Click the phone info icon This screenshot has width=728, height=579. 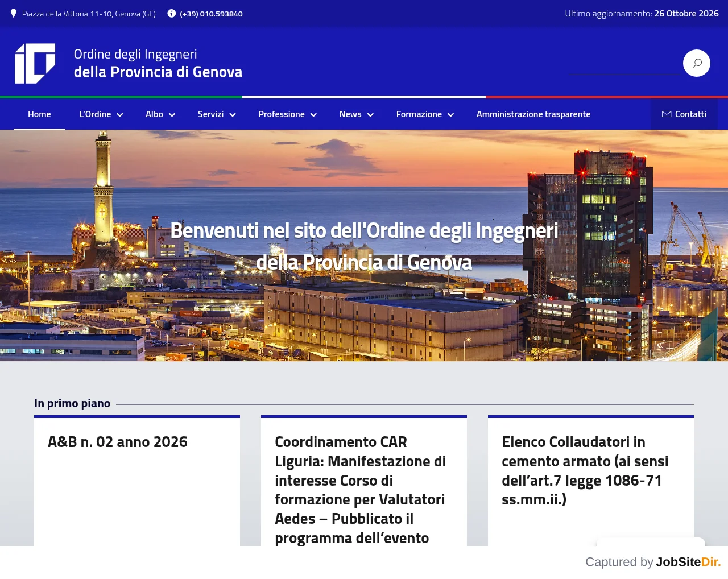tap(171, 13)
